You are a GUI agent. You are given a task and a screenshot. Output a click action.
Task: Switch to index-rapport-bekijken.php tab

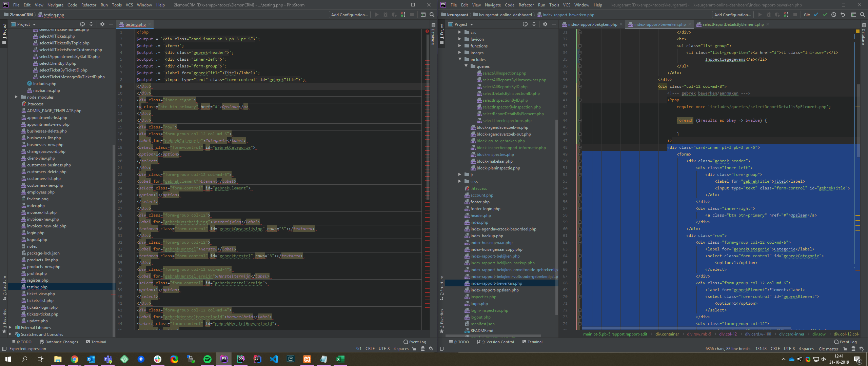click(592, 24)
